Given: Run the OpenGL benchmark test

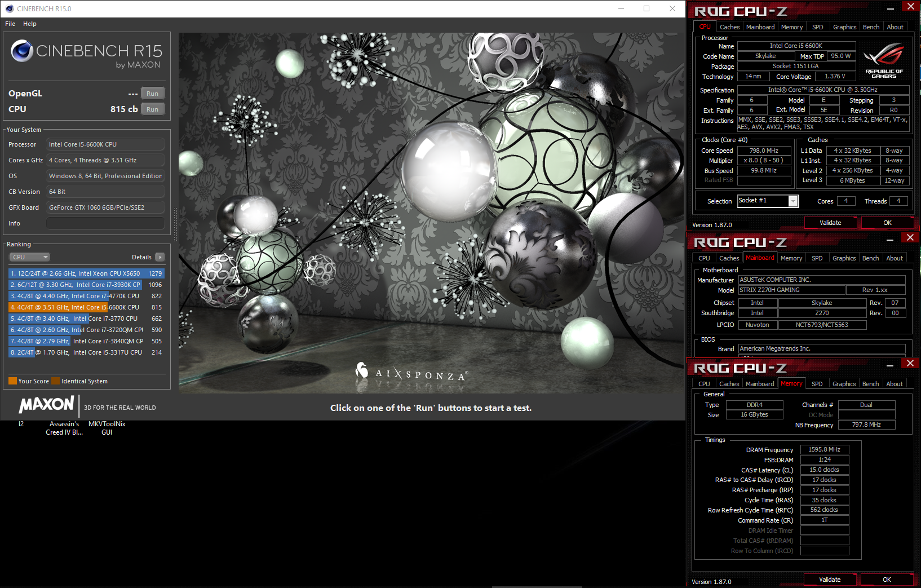Looking at the screenshot, I should click(152, 94).
